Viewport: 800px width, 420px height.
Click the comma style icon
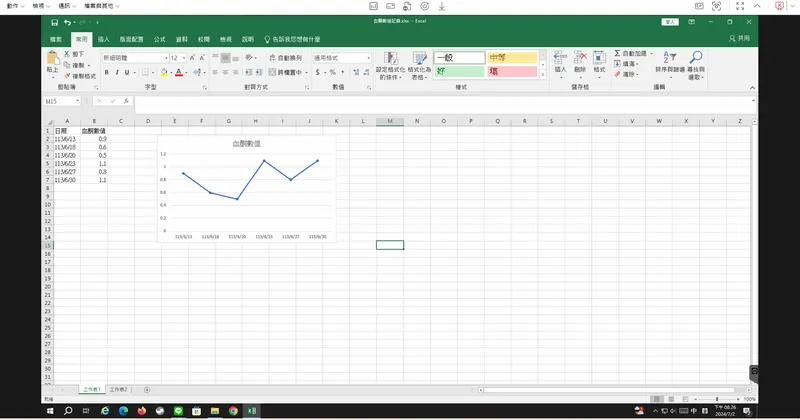(x=342, y=72)
